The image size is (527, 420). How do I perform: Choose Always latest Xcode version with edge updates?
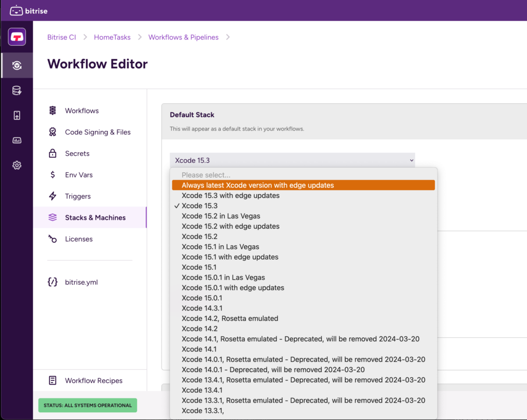click(x=303, y=185)
